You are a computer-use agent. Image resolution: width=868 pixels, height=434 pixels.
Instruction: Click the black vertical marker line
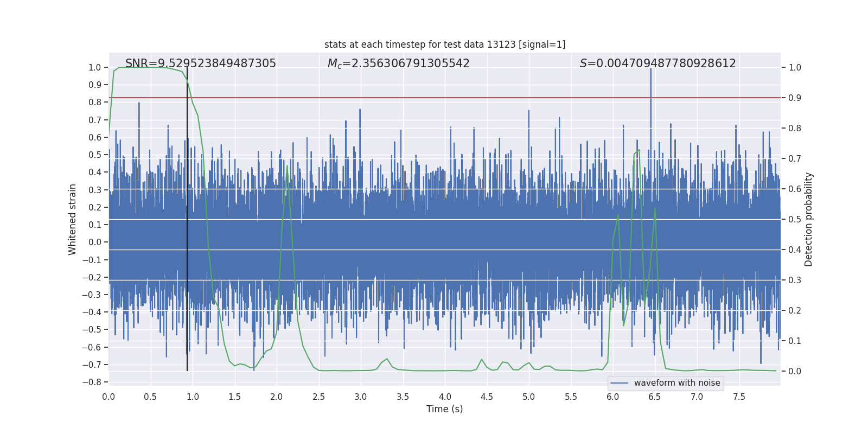click(187, 217)
